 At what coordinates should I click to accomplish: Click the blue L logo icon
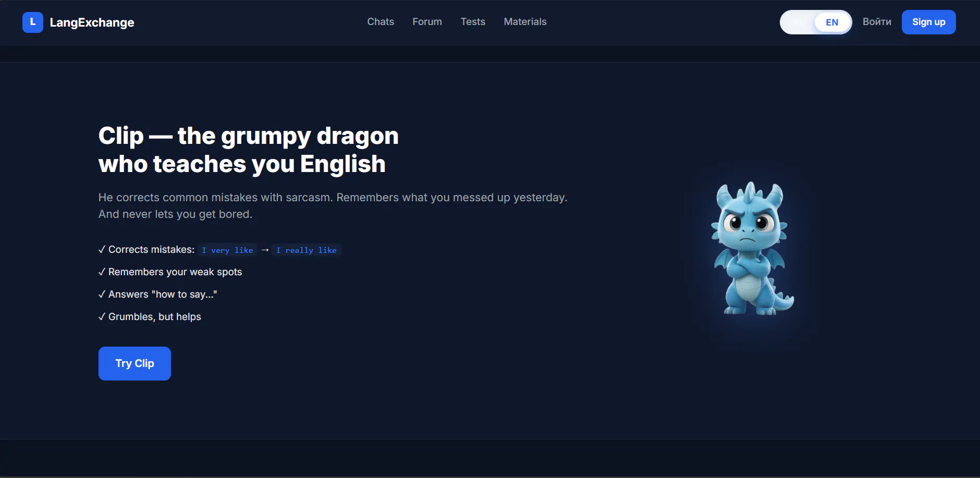[33, 22]
